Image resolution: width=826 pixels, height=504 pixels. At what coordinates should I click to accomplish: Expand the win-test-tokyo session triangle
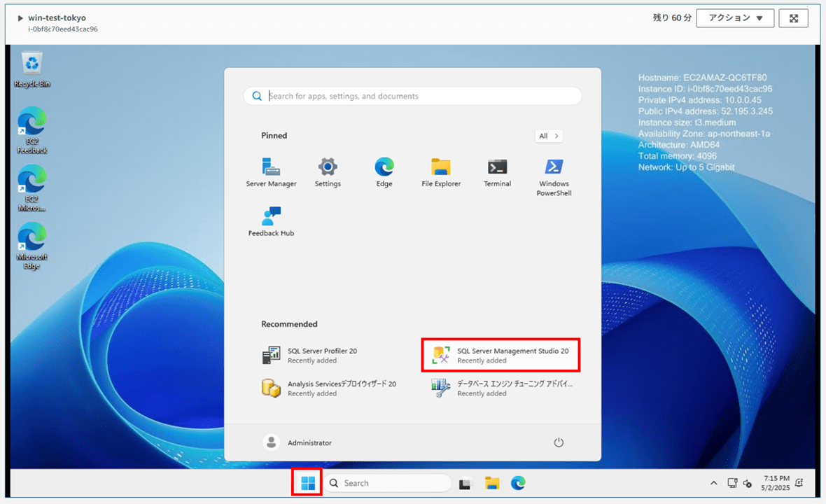point(20,18)
